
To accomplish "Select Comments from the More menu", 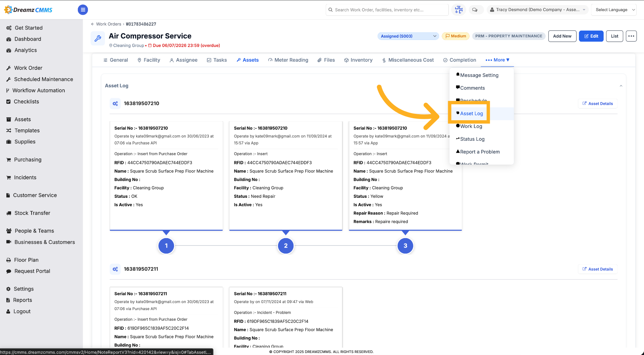I will click(x=482, y=88).
